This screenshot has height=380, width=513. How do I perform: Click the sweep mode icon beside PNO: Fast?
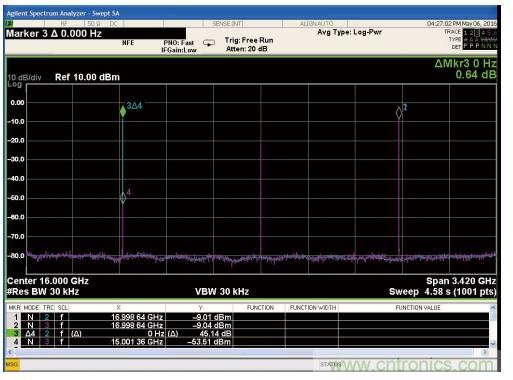click(x=209, y=43)
